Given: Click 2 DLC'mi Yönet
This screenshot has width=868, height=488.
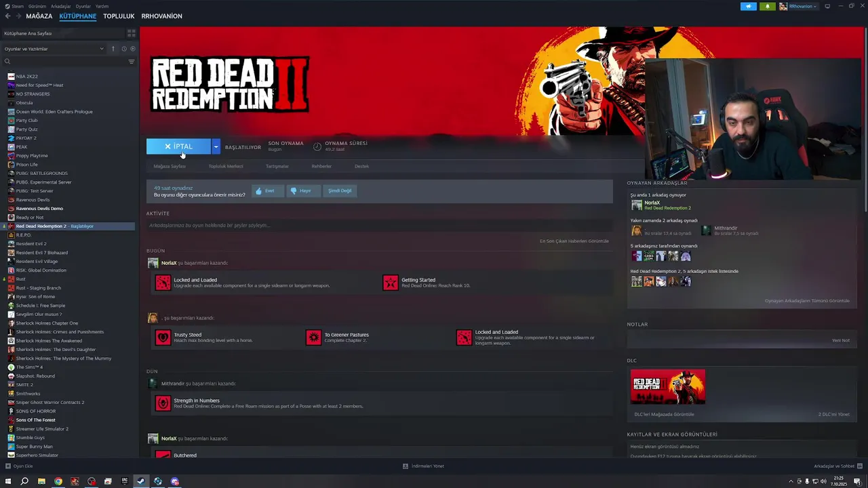Looking at the screenshot, I should 833,414.
